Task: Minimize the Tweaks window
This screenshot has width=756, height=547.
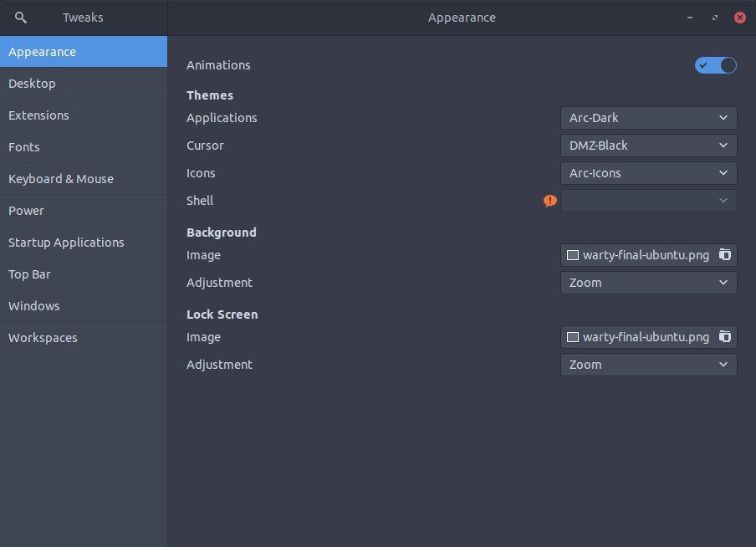Action: pos(689,18)
